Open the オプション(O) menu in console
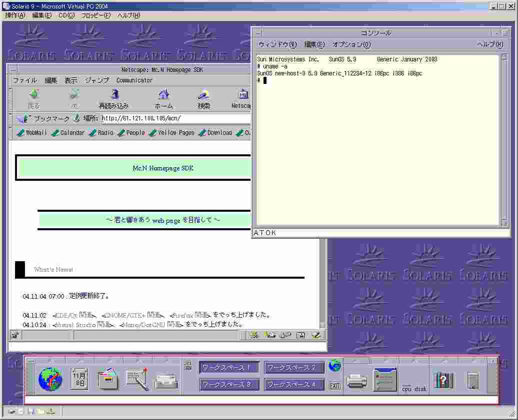 pyautogui.click(x=351, y=44)
